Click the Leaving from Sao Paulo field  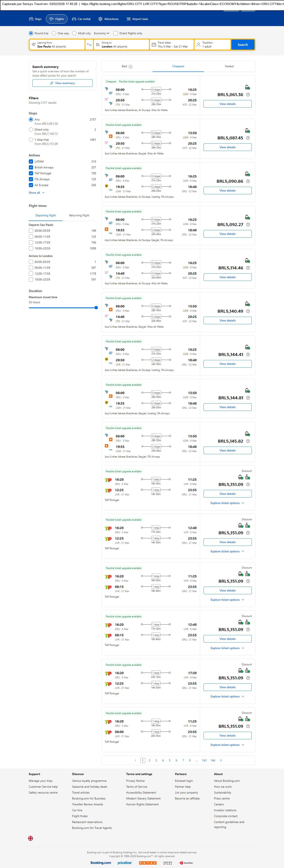click(57, 45)
